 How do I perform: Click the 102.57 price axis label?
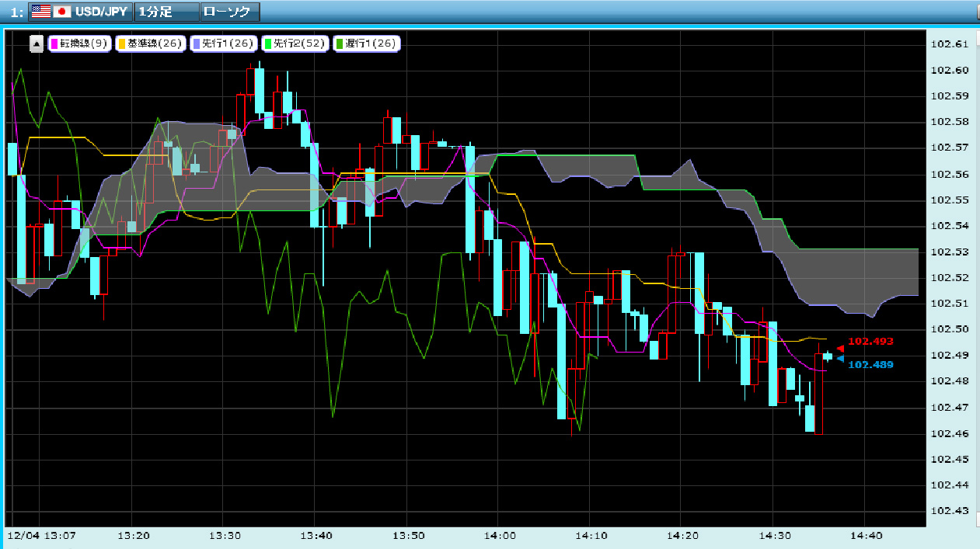(x=950, y=148)
